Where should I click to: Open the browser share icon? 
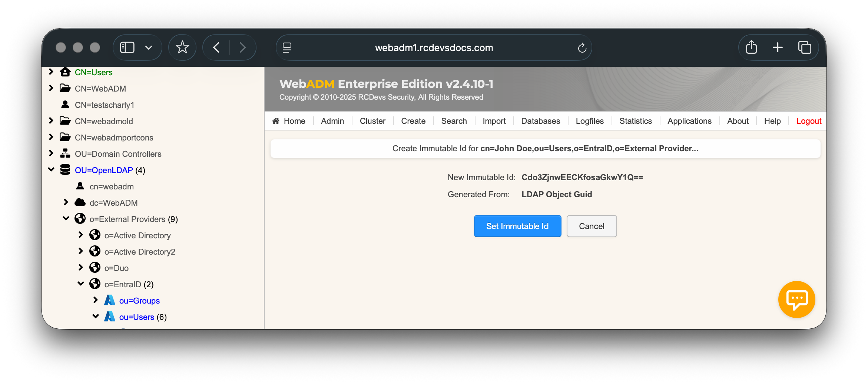tap(751, 47)
